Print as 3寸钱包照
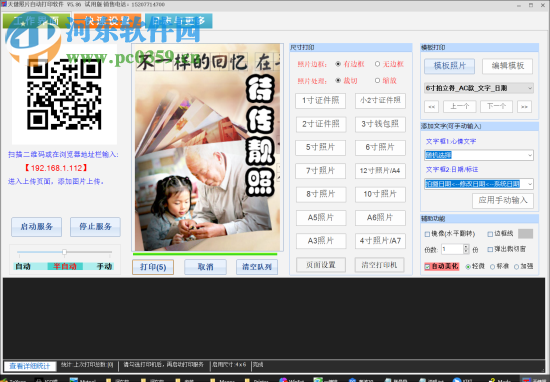550x382 pixels. (x=381, y=124)
